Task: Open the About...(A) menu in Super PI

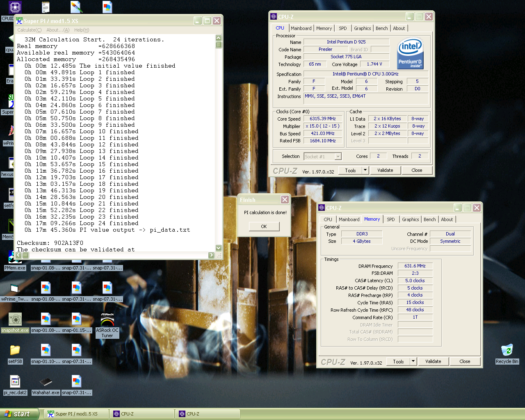Action: click(x=58, y=30)
